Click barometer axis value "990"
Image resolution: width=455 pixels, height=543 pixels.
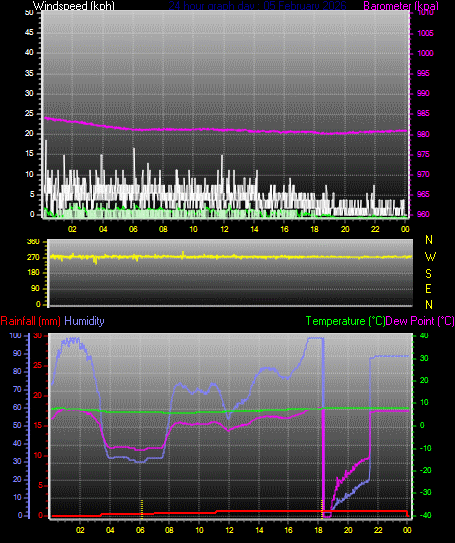(423, 93)
